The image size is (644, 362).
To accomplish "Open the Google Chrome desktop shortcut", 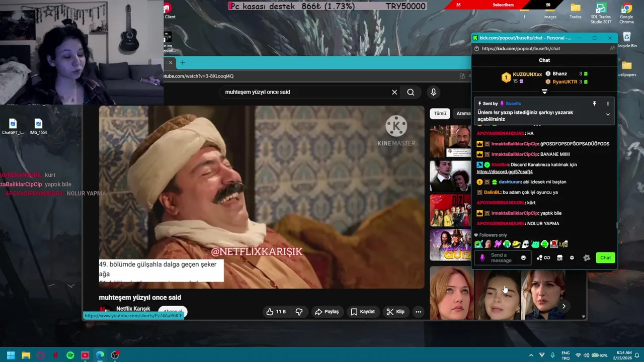I will point(626,13).
